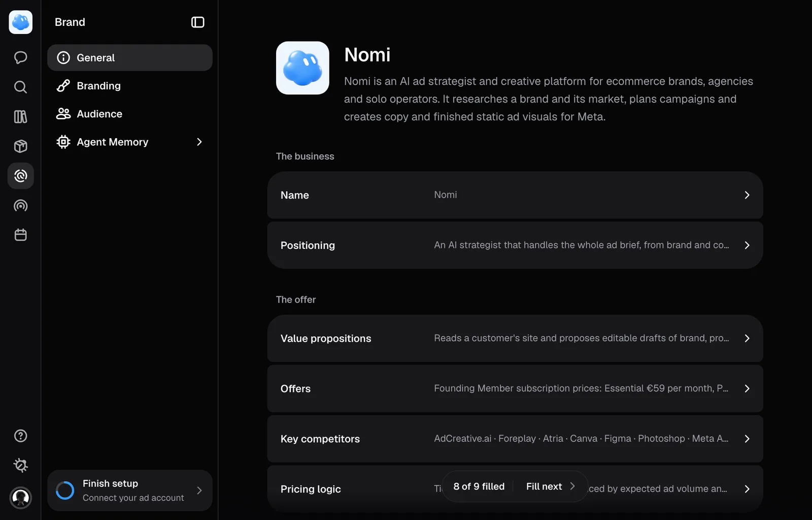Open the Offers row chevron
Screen dimensions: 812x520
(747, 388)
